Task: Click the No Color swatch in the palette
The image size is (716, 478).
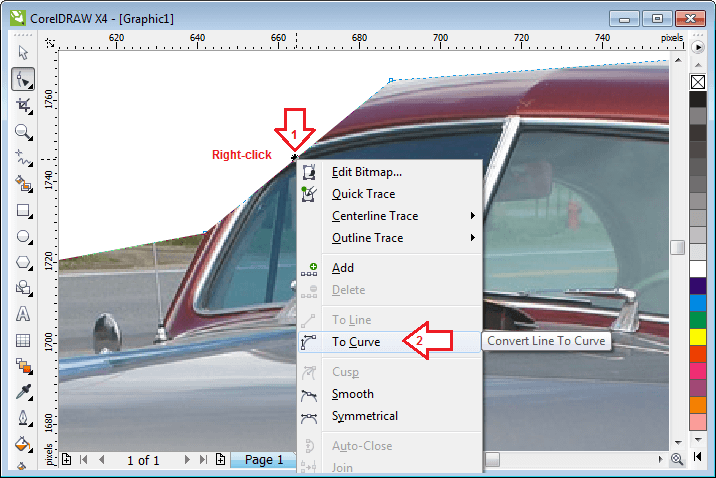Action: coord(697,82)
